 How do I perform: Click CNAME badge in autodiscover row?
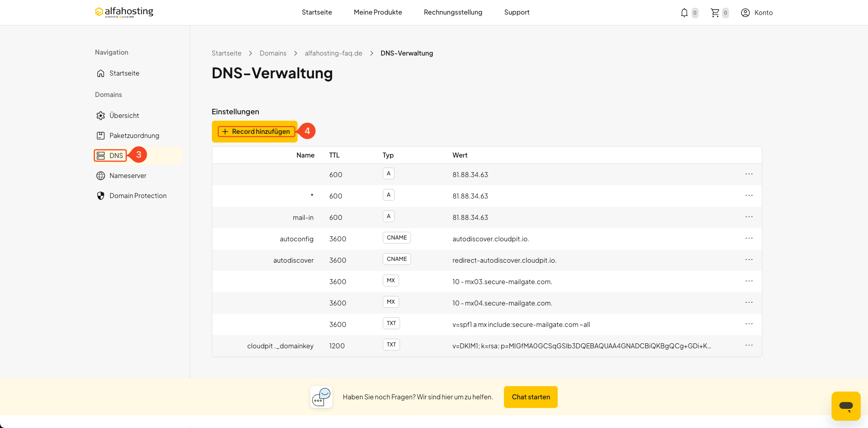[x=397, y=259]
